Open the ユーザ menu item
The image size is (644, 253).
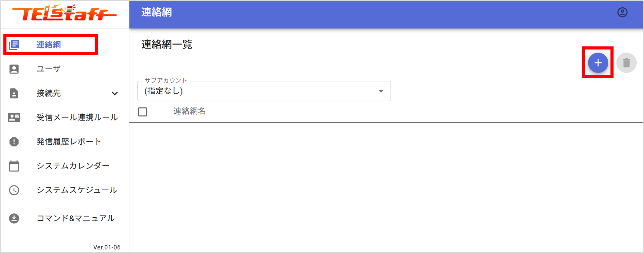click(49, 69)
